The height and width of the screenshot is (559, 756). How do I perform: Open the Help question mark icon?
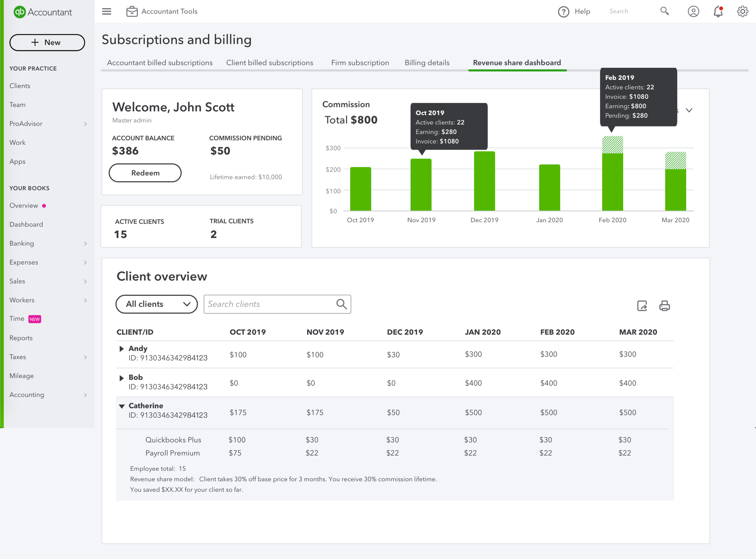coord(563,12)
